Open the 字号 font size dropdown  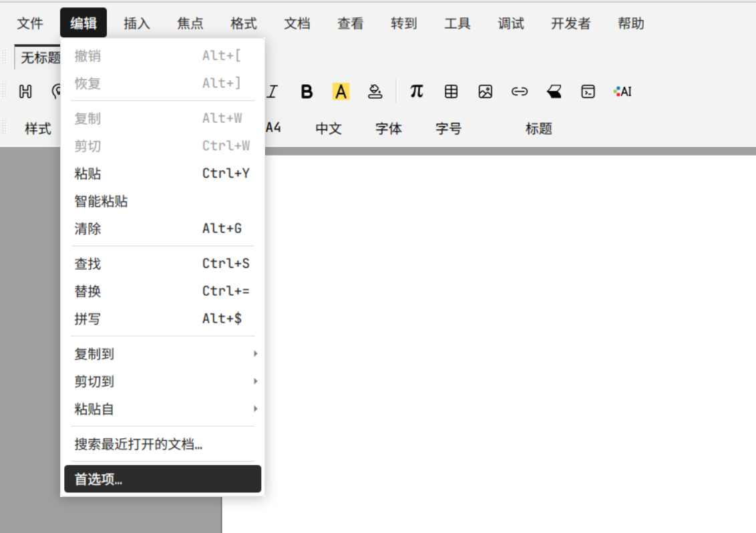click(449, 129)
